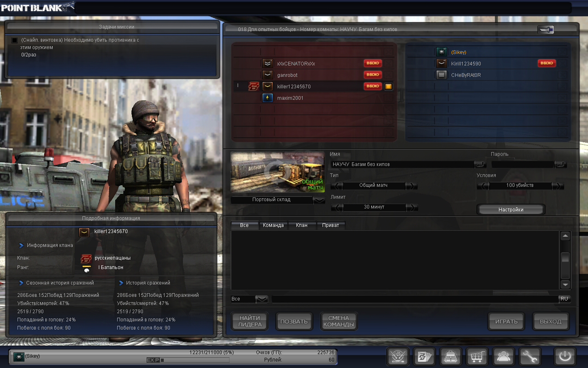Click the blue rank icon beside maxim2001
Viewport: 588px width, 368px height.
pyautogui.click(x=267, y=98)
